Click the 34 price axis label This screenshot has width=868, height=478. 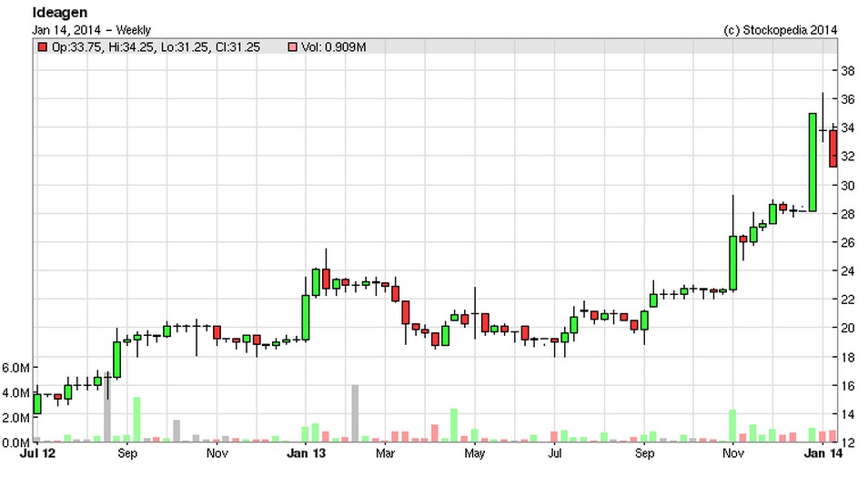[847, 128]
